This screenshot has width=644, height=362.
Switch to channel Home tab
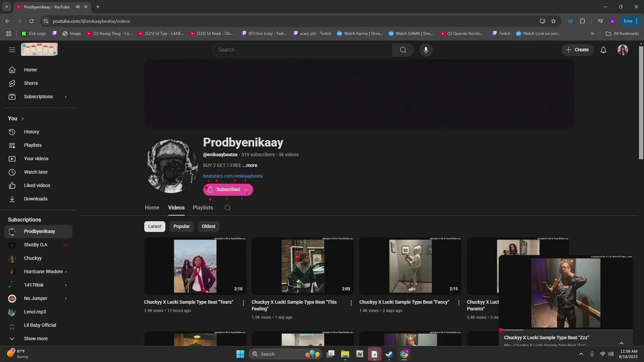pyautogui.click(x=152, y=208)
